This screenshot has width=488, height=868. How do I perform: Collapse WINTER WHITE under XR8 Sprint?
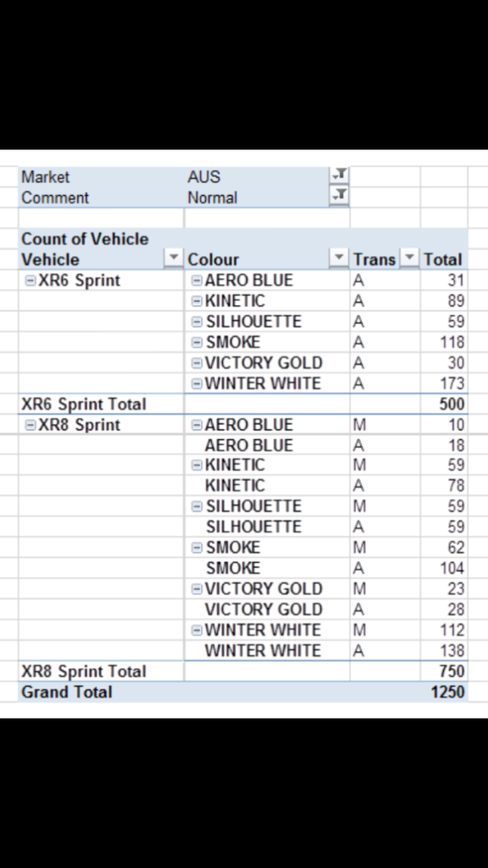click(197, 630)
